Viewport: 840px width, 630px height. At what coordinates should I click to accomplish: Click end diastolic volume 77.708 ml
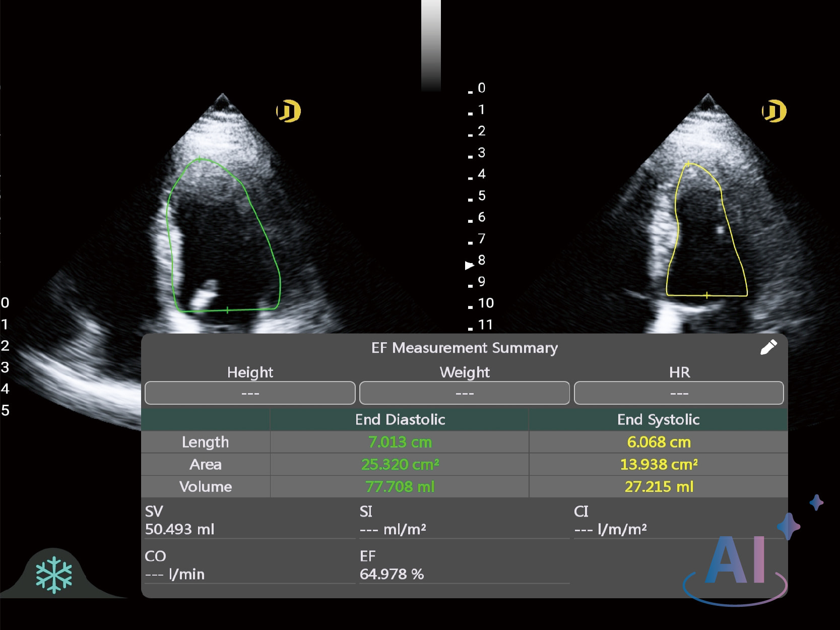coord(400,486)
